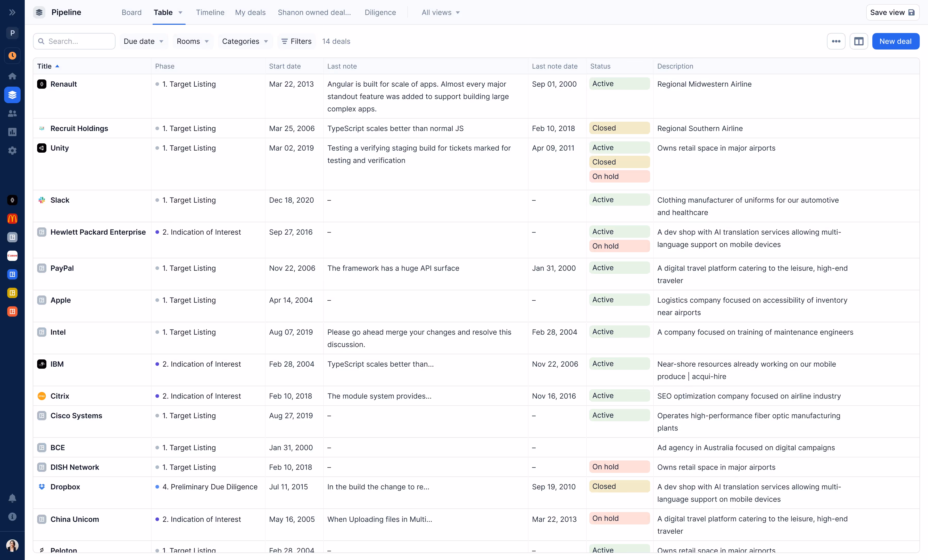Image resolution: width=928 pixels, height=560 pixels.
Task: Toggle the column layout panel icon
Action: [x=858, y=42]
